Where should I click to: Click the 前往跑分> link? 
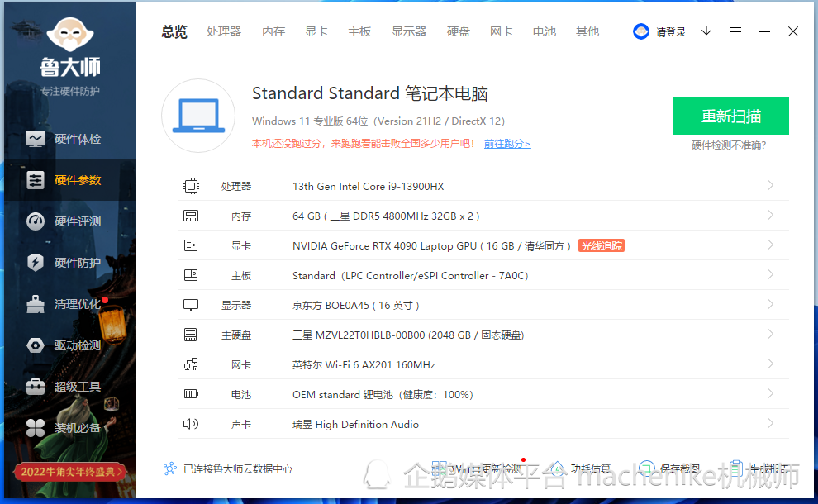click(x=507, y=144)
